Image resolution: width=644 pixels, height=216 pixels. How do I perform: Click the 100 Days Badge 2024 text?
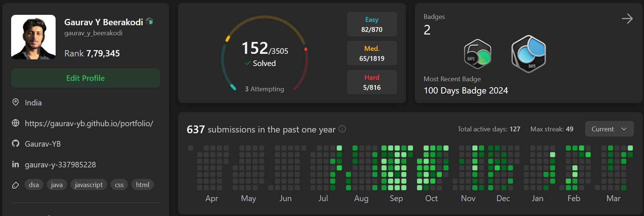click(466, 91)
